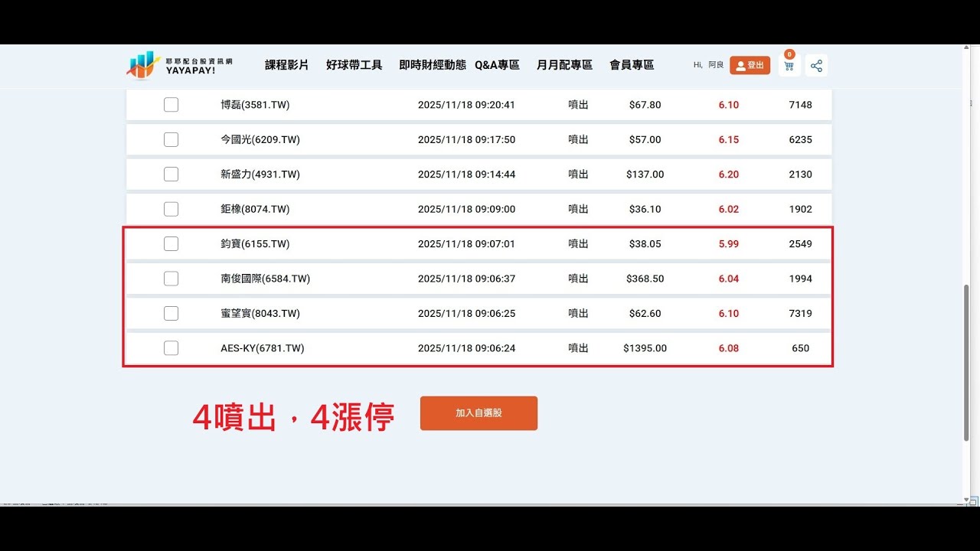Click stock name AES-KY(6781.TW)
The height and width of the screenshot is (551, 980).
tap(263, 348)
